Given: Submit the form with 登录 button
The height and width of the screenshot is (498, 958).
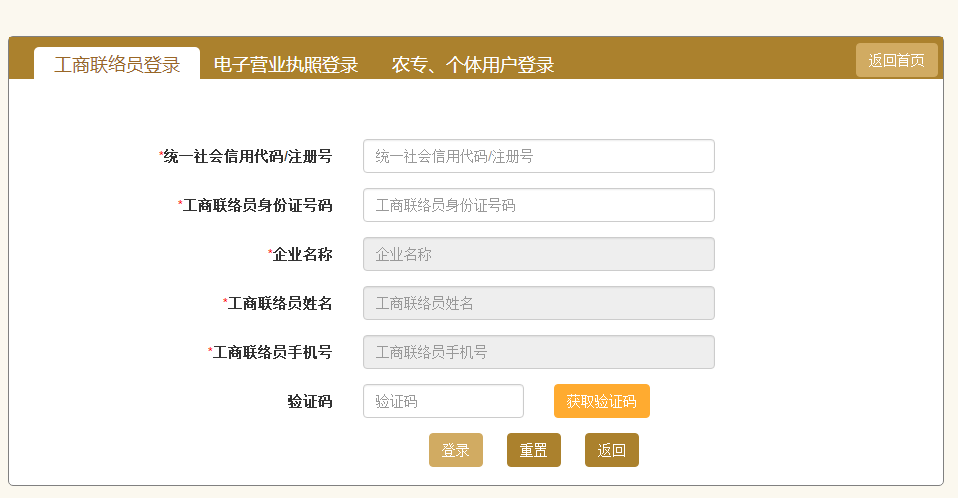Looking at the screenshot, I should pyautogui.click(x=456, y=450).
